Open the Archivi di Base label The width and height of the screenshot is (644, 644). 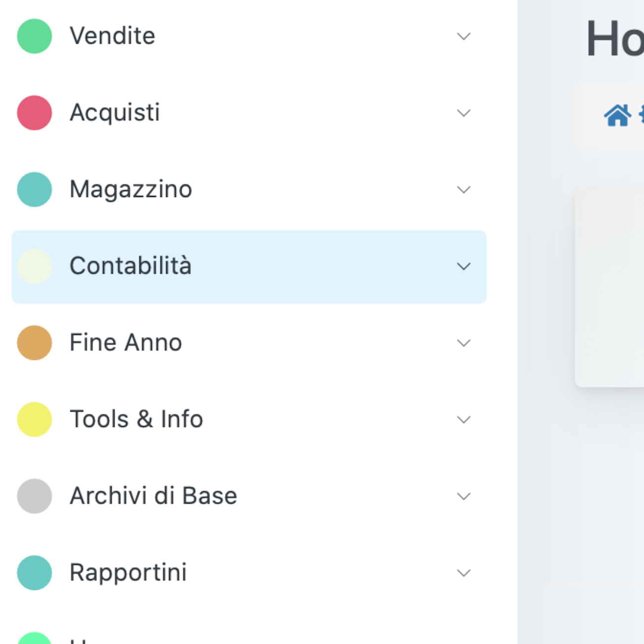154,496
